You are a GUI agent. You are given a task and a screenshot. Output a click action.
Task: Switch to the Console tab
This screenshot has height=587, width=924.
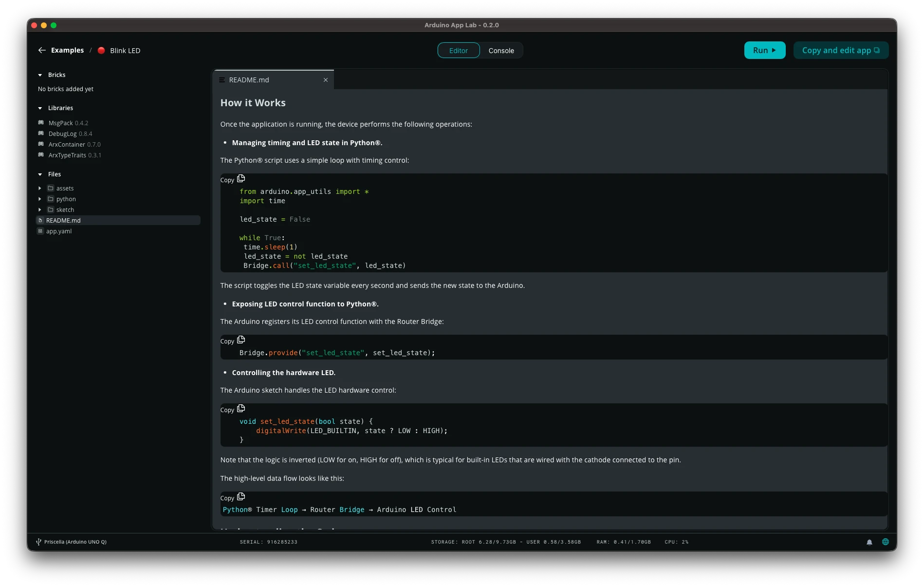click(x=501, y=50)
